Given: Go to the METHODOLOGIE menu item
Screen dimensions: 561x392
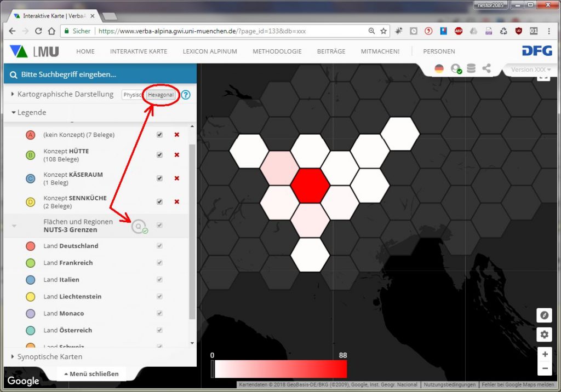Looking at the screenshot, I should coord(277,51).
